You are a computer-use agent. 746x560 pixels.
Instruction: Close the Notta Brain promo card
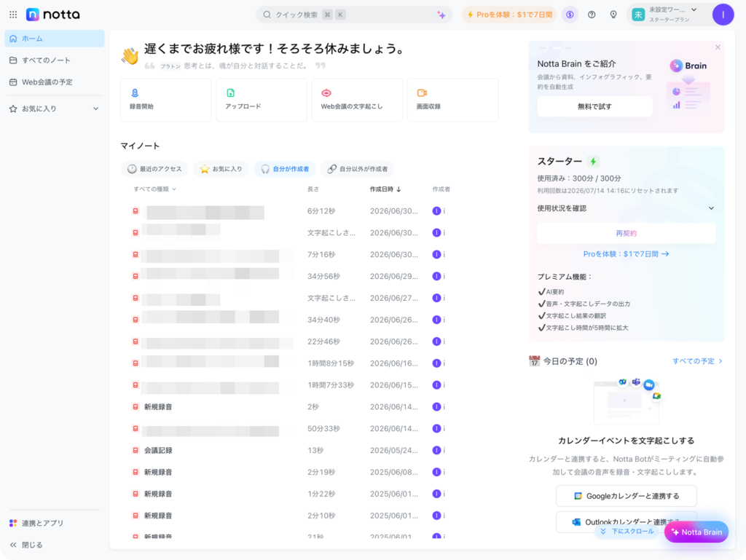click(718, 47)
